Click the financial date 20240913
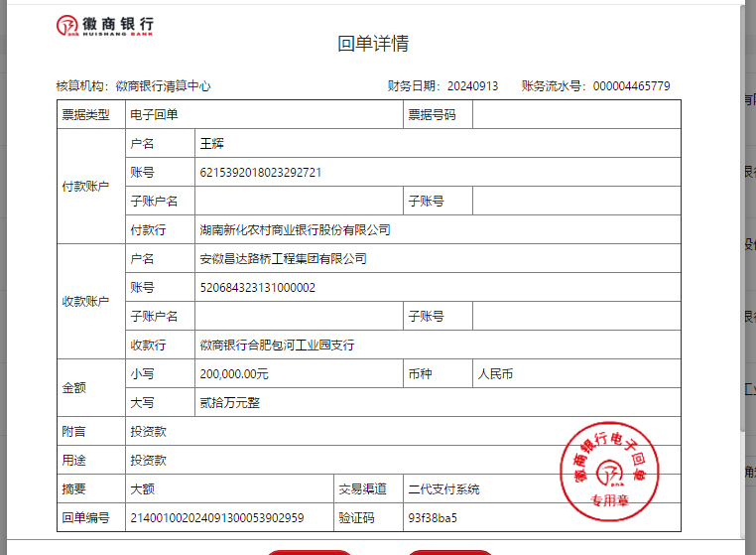The width and height of the screenshot is (756, 555). pyautogui.click(x=472, y=86)
